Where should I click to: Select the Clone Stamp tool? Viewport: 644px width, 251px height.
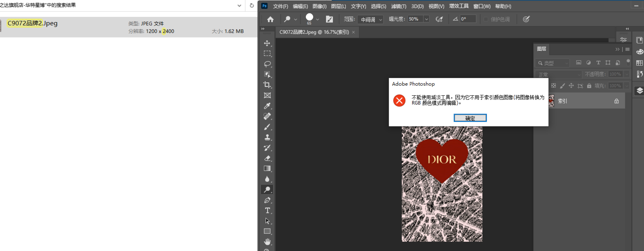point(267,137)
